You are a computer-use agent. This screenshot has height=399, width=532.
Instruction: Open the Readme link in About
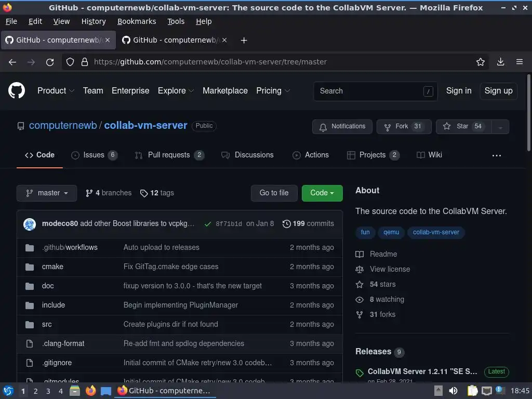(376, 254)
